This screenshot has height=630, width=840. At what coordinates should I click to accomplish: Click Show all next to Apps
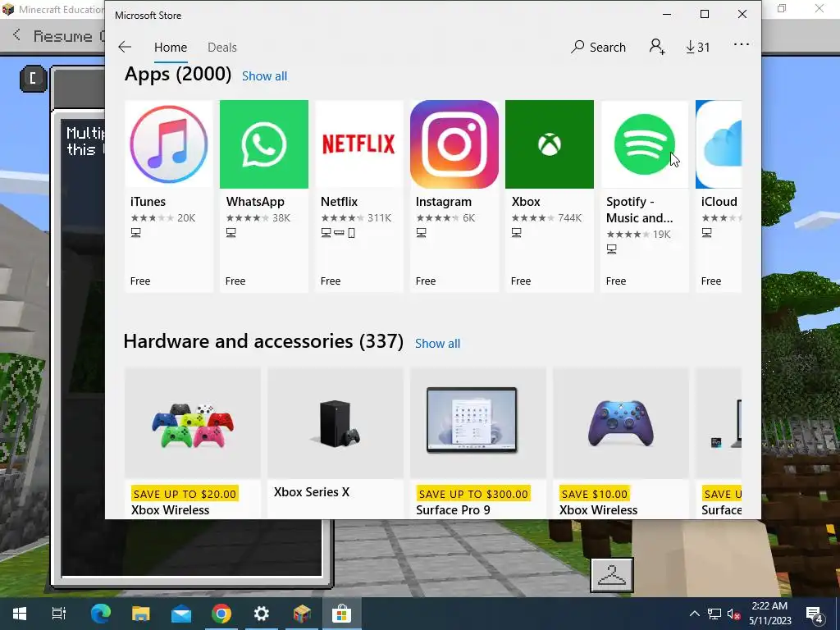tap(264, 76)
